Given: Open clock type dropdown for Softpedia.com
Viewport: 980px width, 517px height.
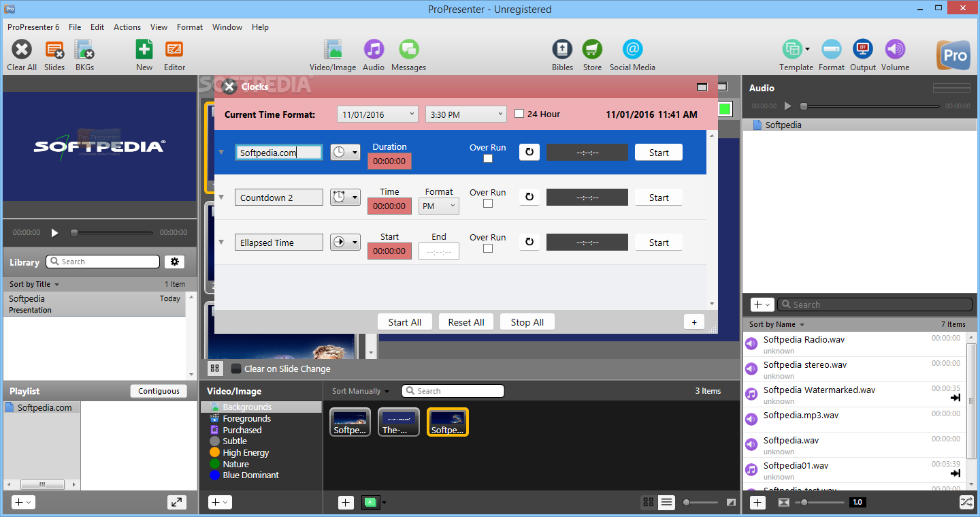Looking at the screenshot, I should [345, 153].
